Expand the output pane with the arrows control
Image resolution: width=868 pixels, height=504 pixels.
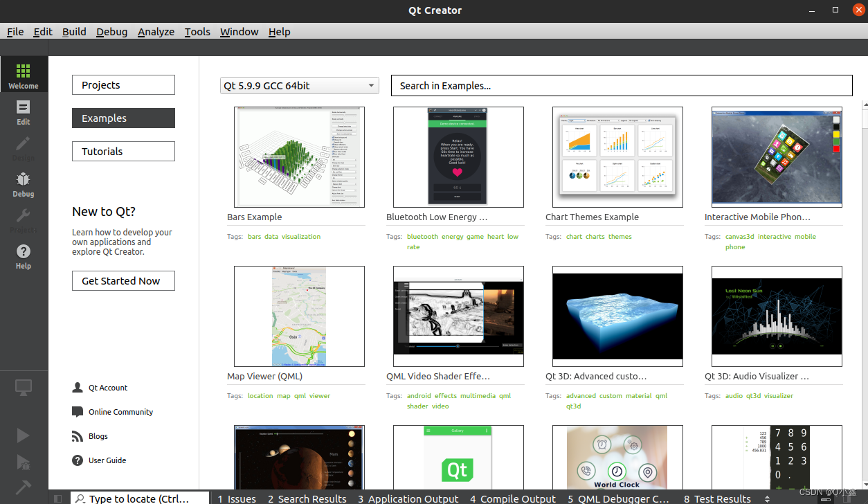coord(767,498)
